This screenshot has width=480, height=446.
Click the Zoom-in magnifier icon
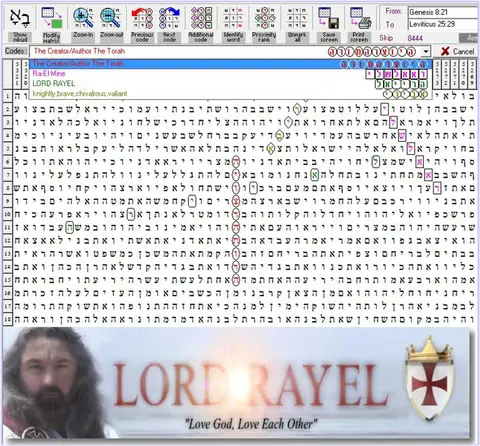(x=83, y=18)
